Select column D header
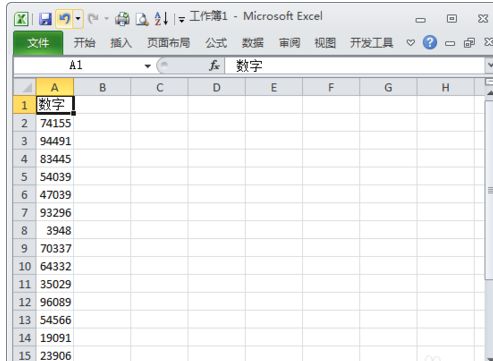Image resolution: width=493 pixels, height=361 pixels. (217, 88)
